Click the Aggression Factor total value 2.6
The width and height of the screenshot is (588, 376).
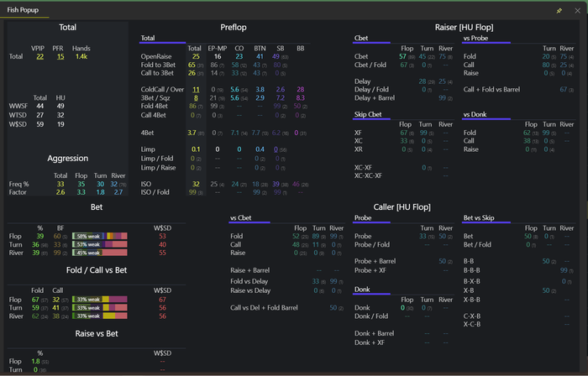tap(60, 192)
